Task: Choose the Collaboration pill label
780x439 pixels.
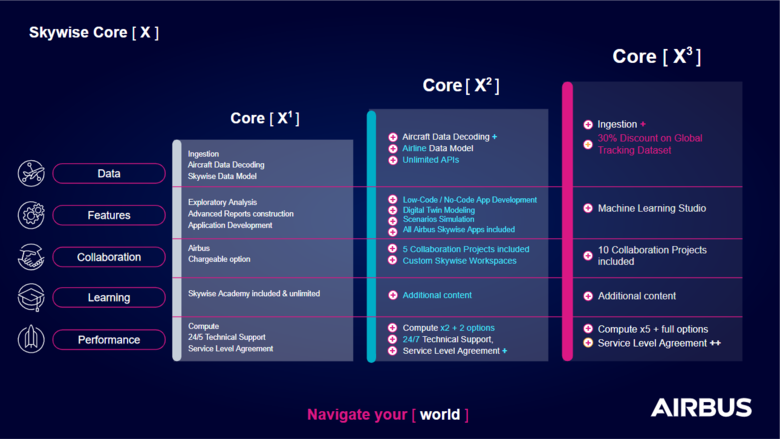Action: (x=108, y=257)
